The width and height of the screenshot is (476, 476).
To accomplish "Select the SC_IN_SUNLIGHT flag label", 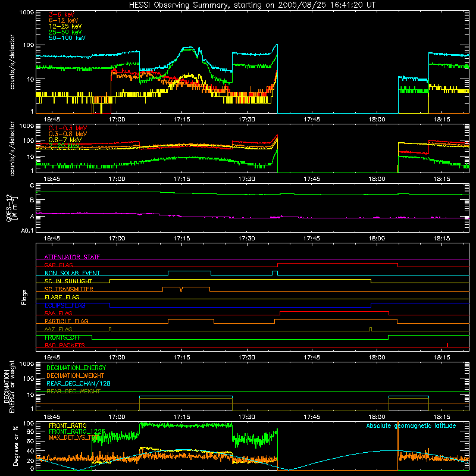I will [68, 281].
